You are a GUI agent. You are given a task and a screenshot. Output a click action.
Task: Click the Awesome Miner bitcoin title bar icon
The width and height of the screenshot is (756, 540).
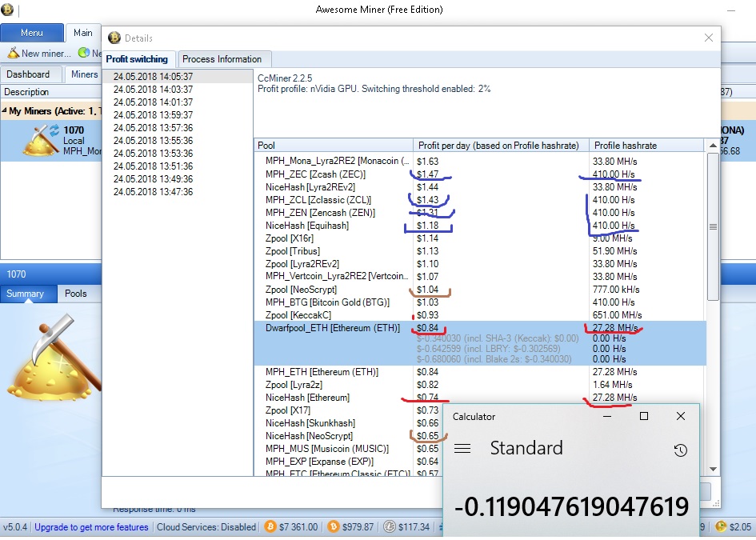(7, 10)
